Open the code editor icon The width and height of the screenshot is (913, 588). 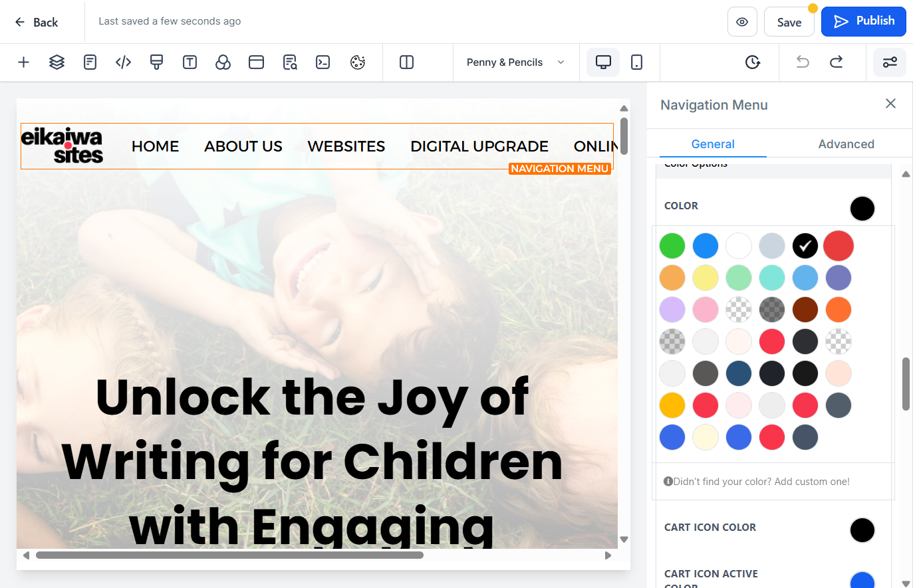(123, 62)
